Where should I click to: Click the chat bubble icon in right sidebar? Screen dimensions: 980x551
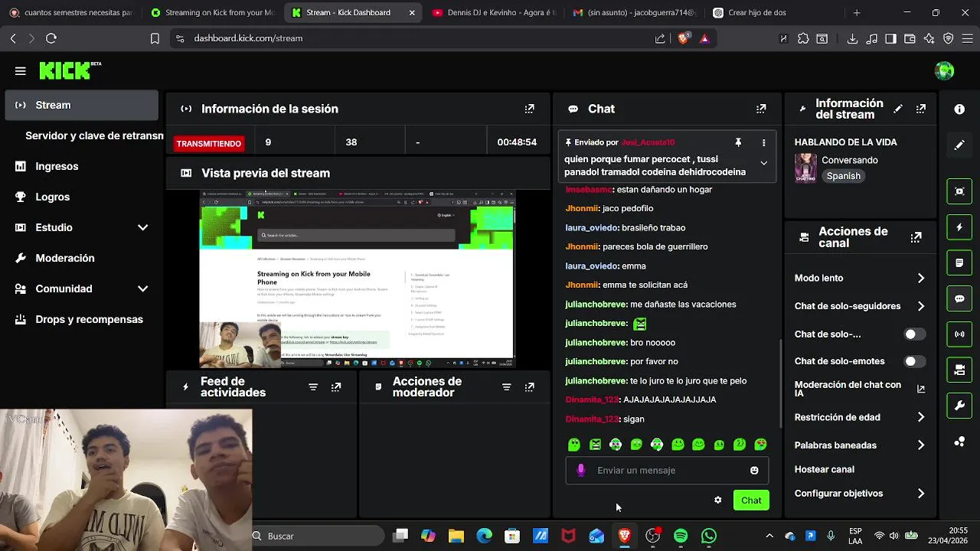click(959, 298)
